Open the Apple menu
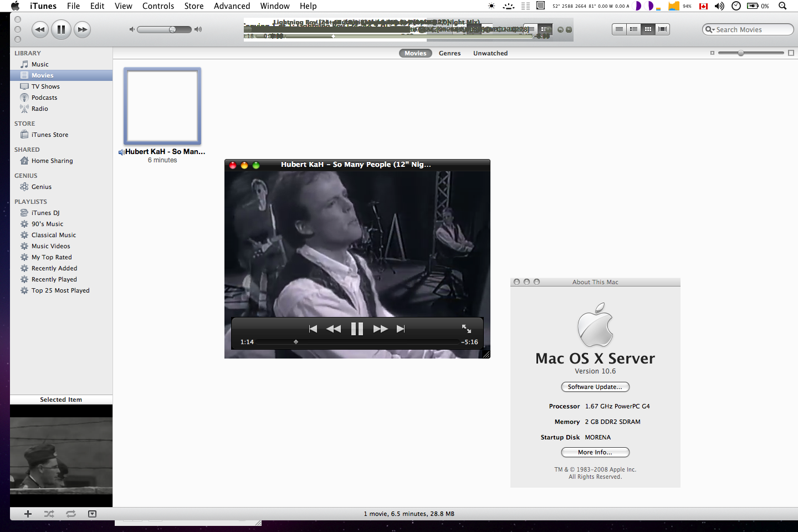This screenshot has height=532, width=798. (x=15, y=6)
